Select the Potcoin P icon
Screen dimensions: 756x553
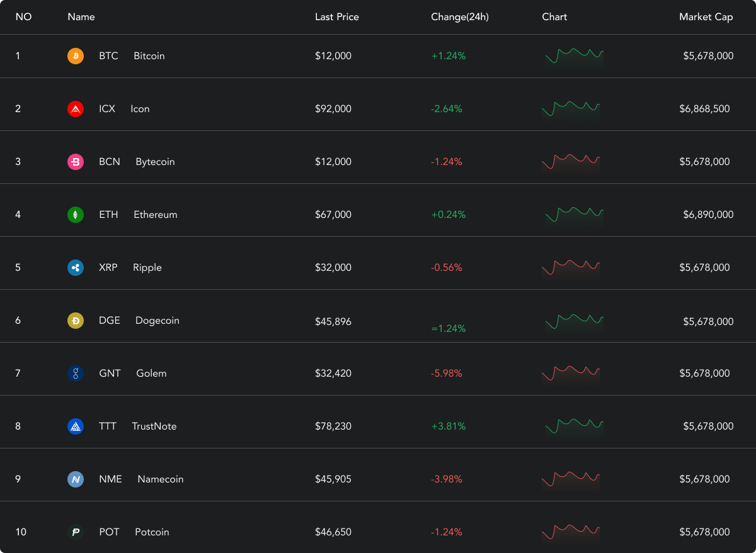point(76,532)
